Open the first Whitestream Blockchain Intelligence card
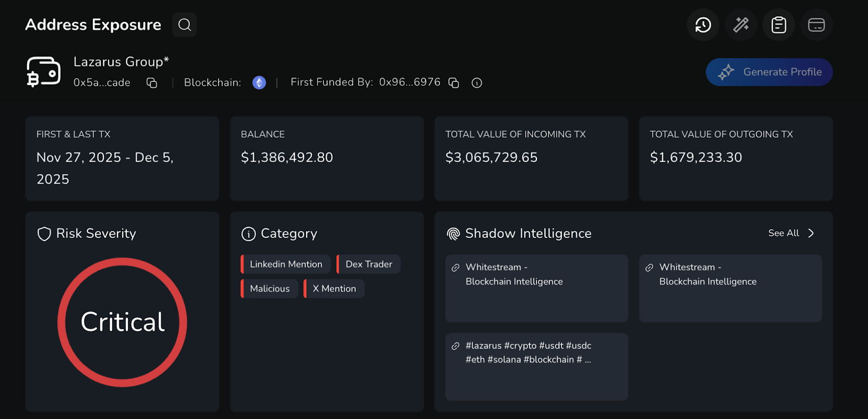The width and height of the screenshot is (868, 419). pyautogui.click(x=537, y=288)
